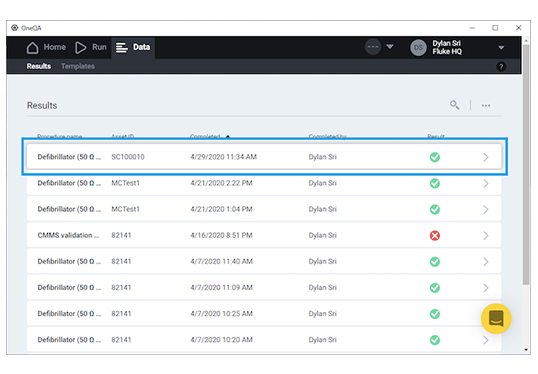
Task: Click the Dylan Sri Fluke HQ user label
Action: pyautogui.click(x=447, y=47)
